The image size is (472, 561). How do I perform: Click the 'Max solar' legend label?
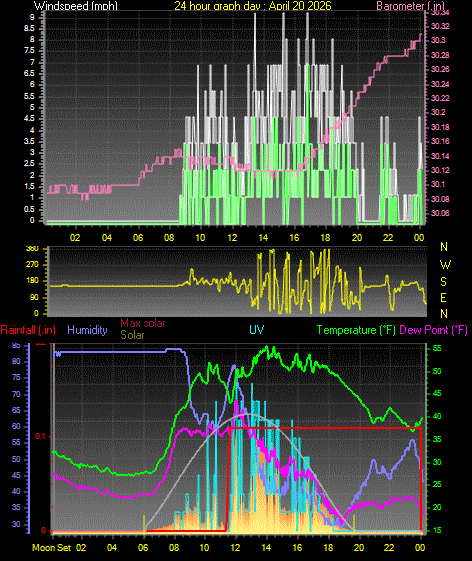coord(143,323)
